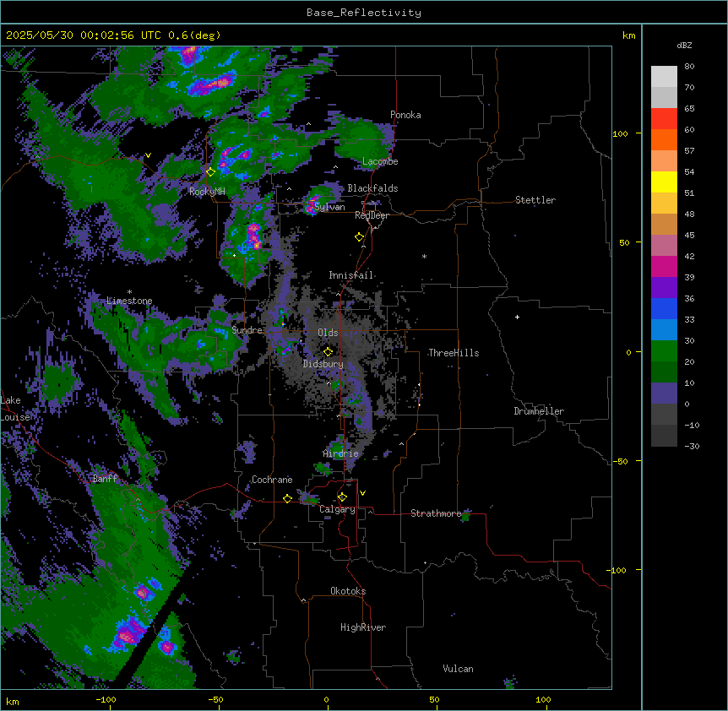Image resolution: width=728 pixels, height=711 pixels.
Task: Click the 80 value in the dBZ legend
Action: coord(689,67)
